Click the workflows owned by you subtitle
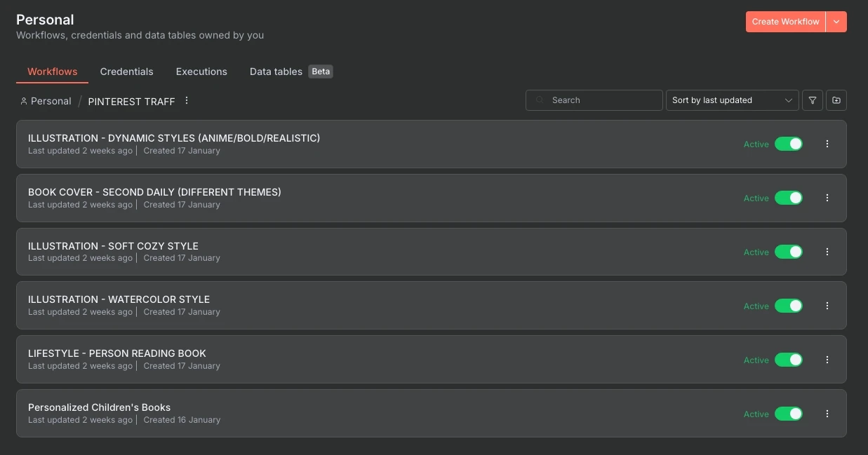Screen dimensions: 868x455 click(x=140, y=35)
